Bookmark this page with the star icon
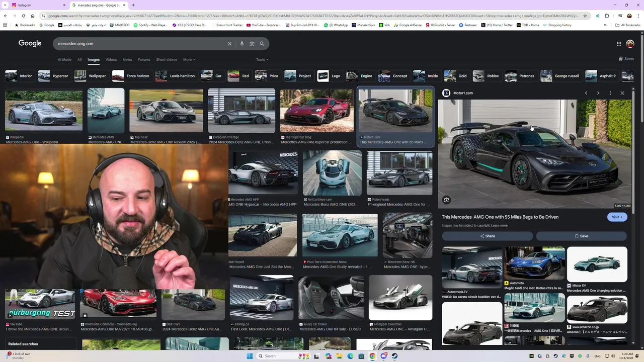Viewport: 644px width, 362px height. click(585, 16)
